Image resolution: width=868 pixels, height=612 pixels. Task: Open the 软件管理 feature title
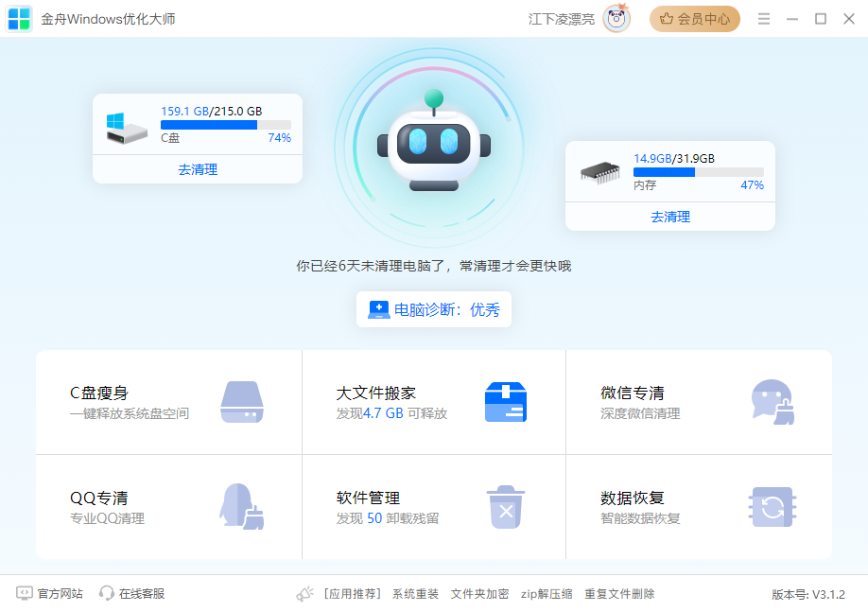click(368, 498)
